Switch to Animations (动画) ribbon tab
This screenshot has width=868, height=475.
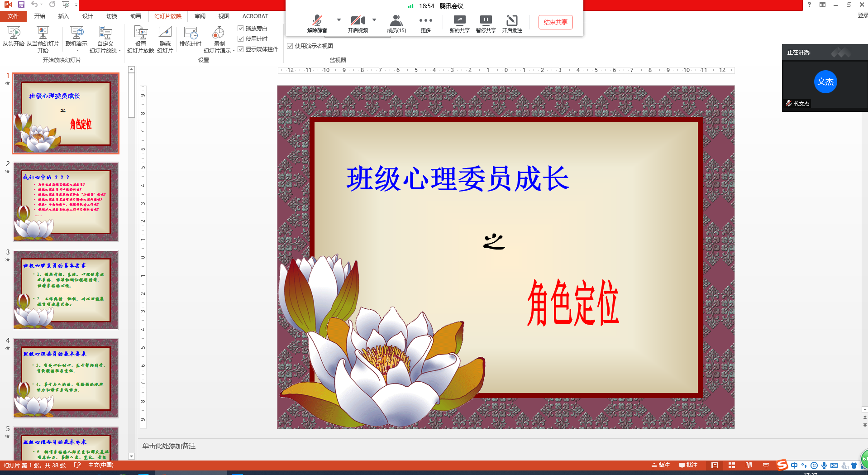(x=136, y=16)
